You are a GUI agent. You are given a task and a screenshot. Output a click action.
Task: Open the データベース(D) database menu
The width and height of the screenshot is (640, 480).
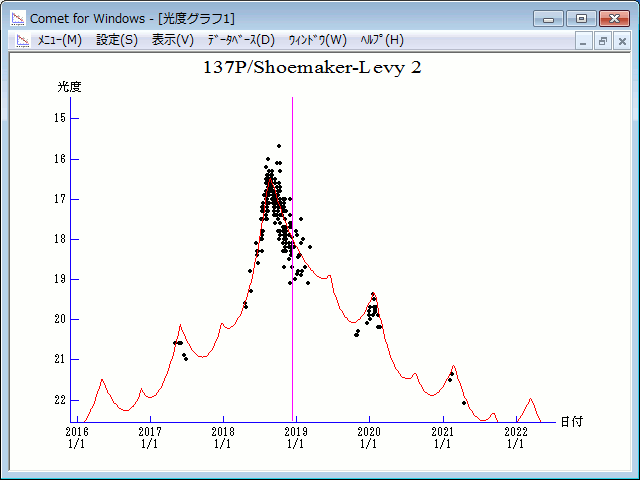[x=240, y=40]
